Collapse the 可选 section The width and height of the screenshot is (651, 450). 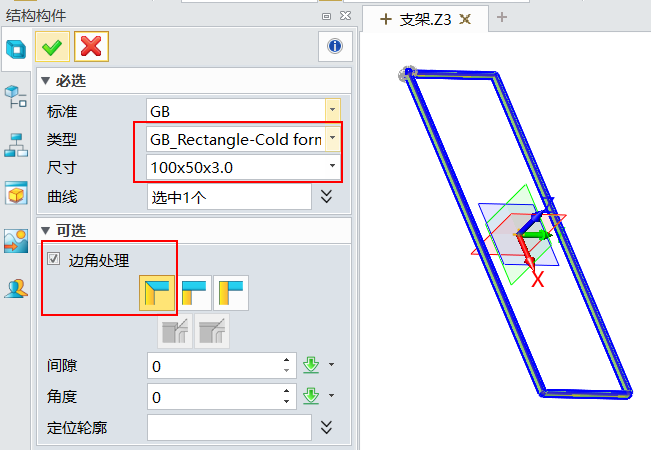pyautogui.click(x=45, y=231)
